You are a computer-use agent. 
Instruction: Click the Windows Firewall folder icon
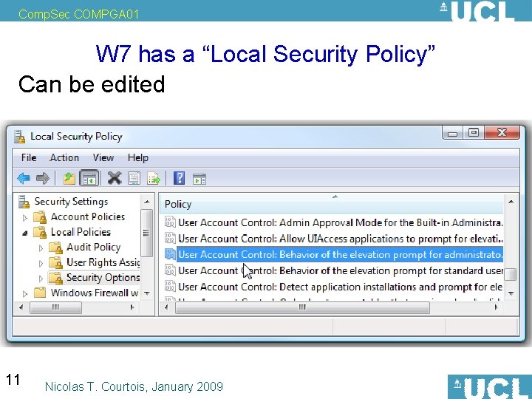coord(40,293)
